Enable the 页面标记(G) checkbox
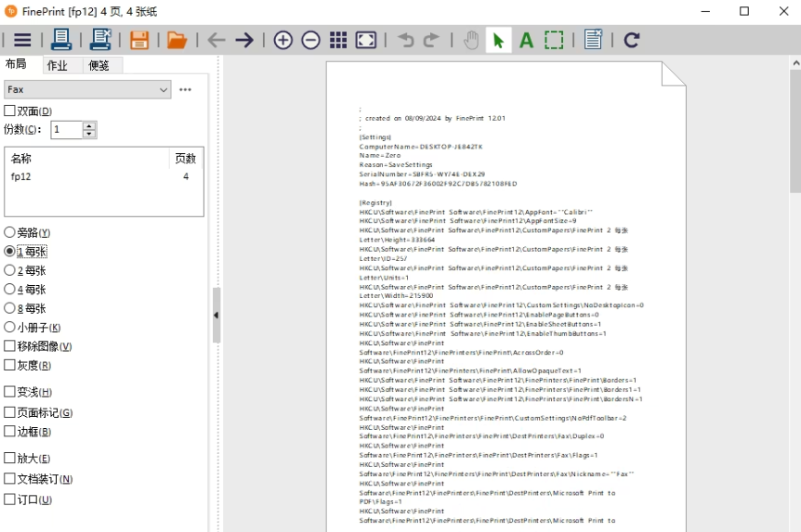Viewport: 801px width, 532px height. [x=9, y=412]
